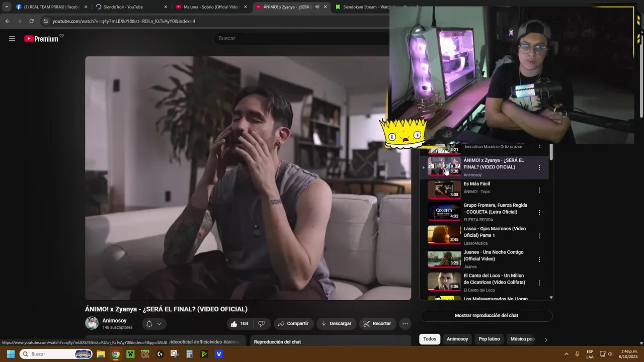Screen dimensions: 644x362
Task: Click the browser address bar URL
Action: point(124,21)
